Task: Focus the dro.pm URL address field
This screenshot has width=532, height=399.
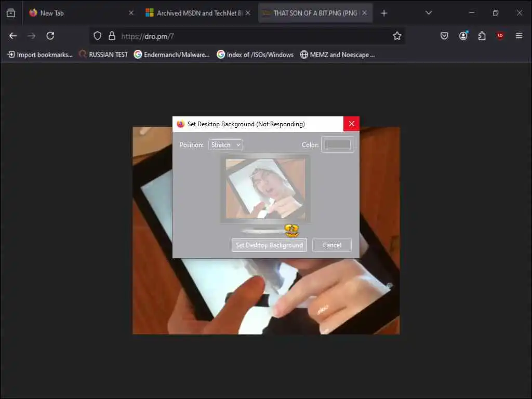Action: tap(247, 36)
